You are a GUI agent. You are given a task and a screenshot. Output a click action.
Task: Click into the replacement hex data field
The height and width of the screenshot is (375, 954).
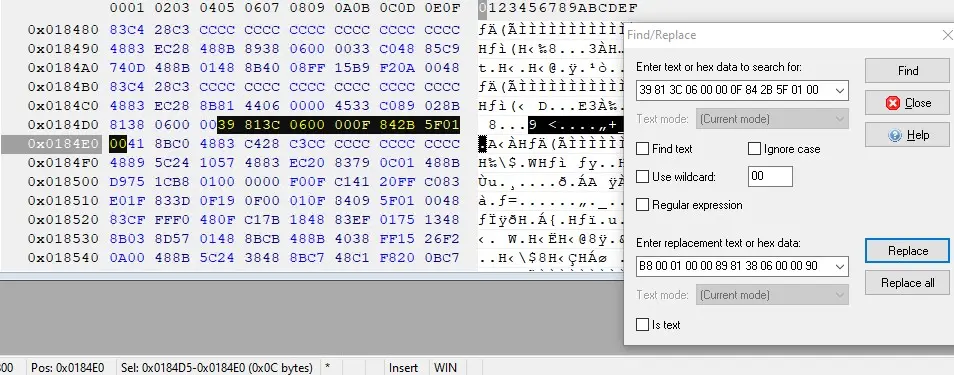(x=734, y=266)
